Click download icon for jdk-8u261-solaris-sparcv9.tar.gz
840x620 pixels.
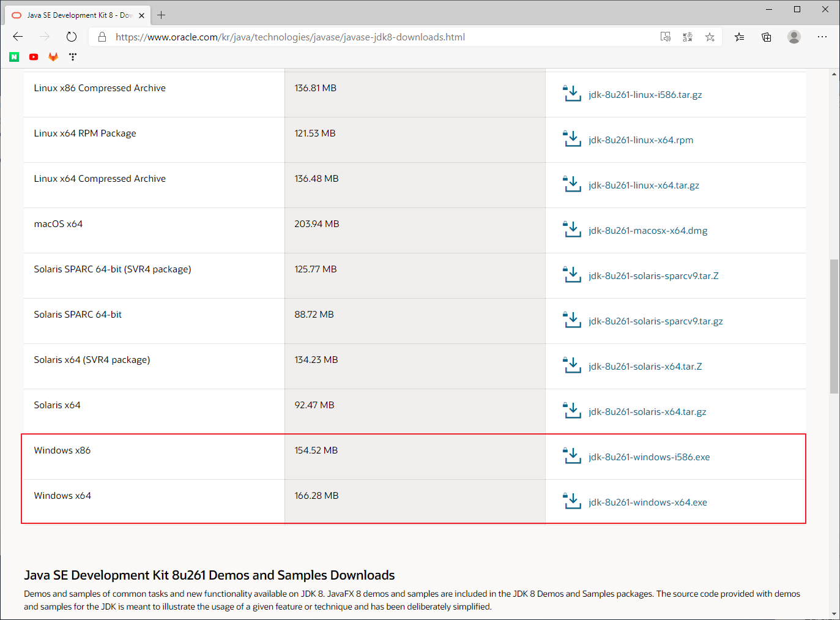pyautogui.click(x=571, y=320)
